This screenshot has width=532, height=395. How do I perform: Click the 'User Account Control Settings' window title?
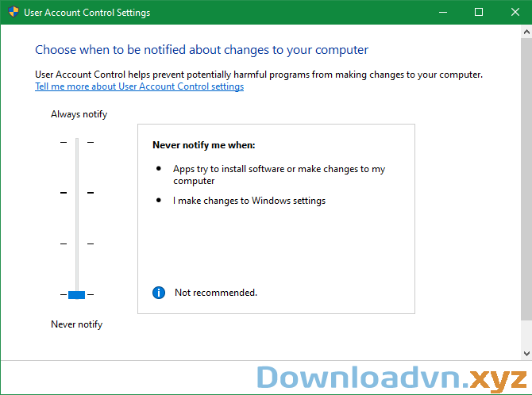(x=87, y=13)
